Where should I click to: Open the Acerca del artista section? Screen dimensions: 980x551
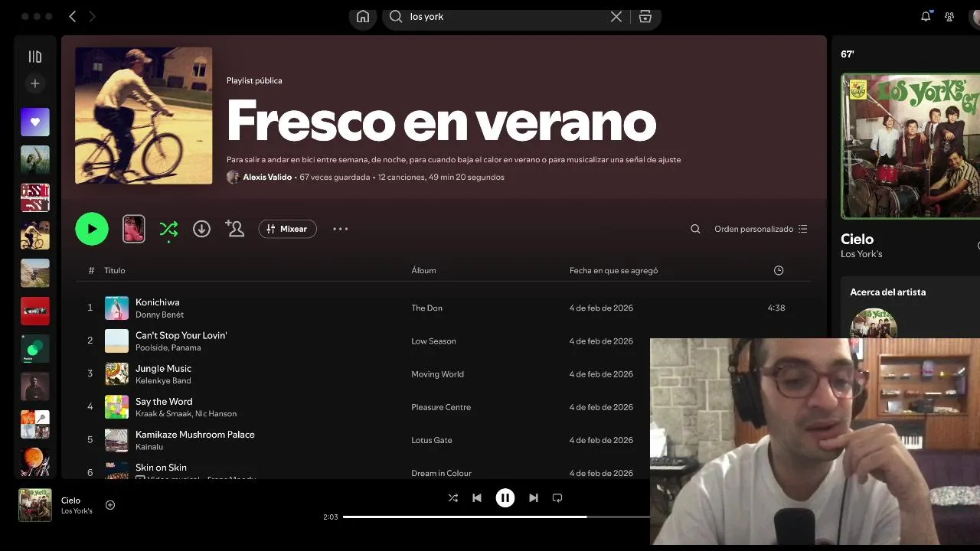887,292
